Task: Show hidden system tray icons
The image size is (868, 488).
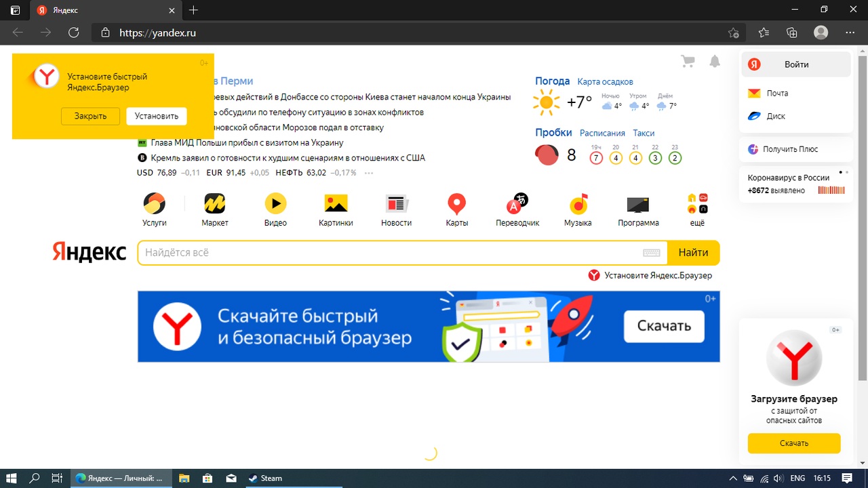Action: [733, 478]
